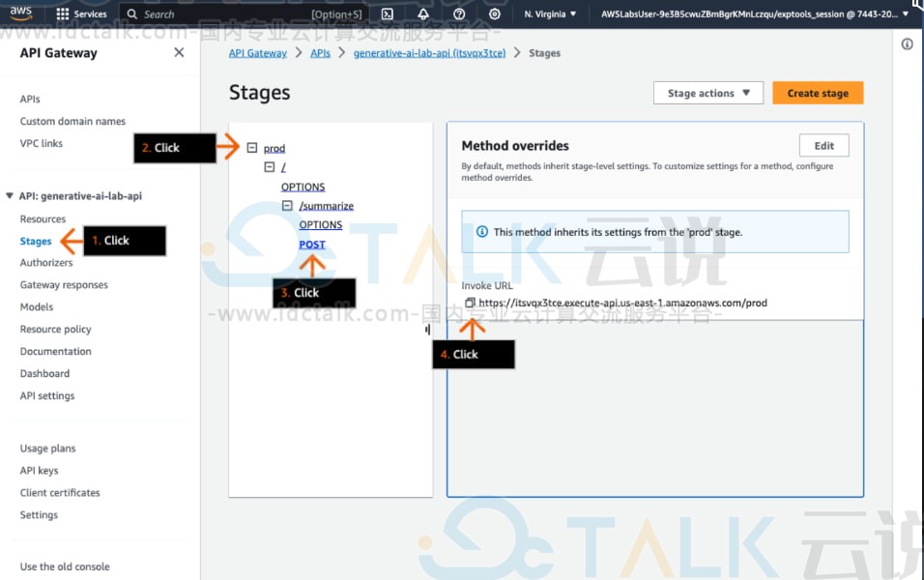Open Models in the sidebar

pos(37,306)
